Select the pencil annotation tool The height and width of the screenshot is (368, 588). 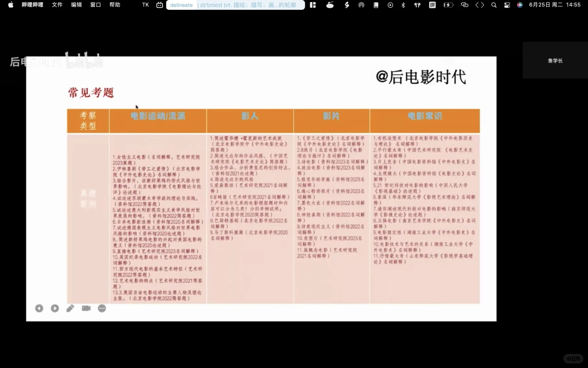tap(70, 308)
